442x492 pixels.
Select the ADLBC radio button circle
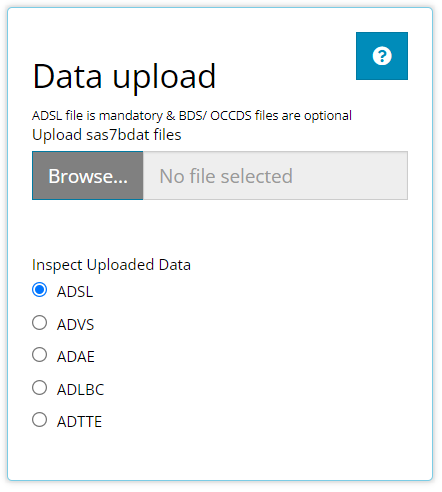point(39,388)
